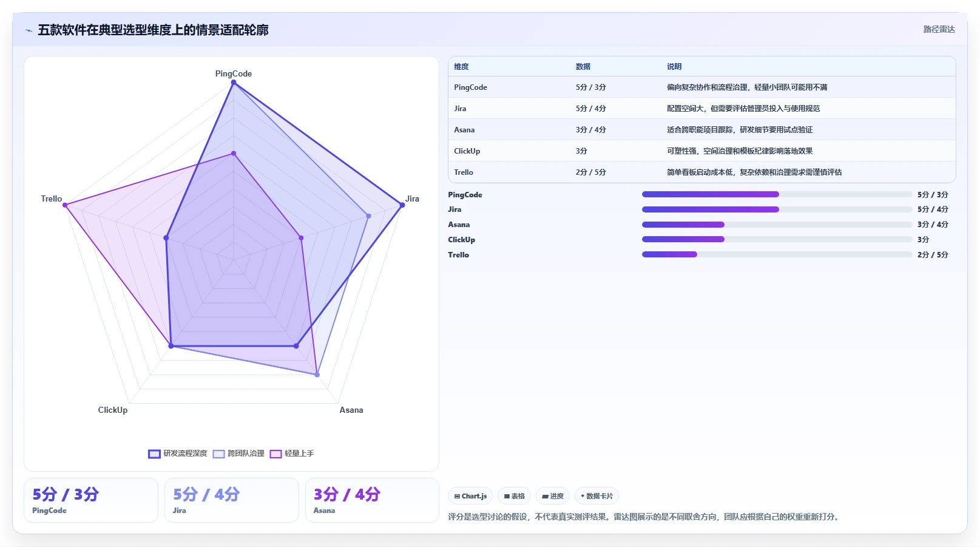Screen dimensions: 980x547
Task: Click the Asana progress bar
Action: point(777,225)
